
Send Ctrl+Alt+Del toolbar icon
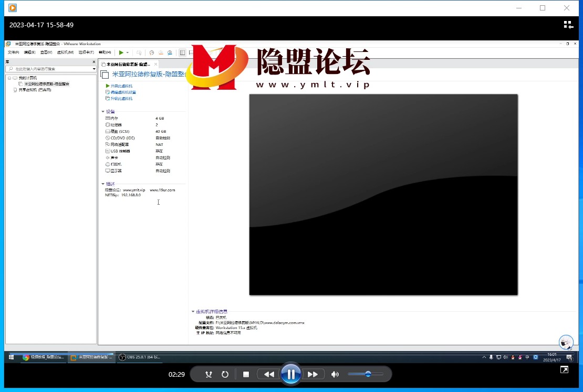pyautogui.click(x=139, y=53)
